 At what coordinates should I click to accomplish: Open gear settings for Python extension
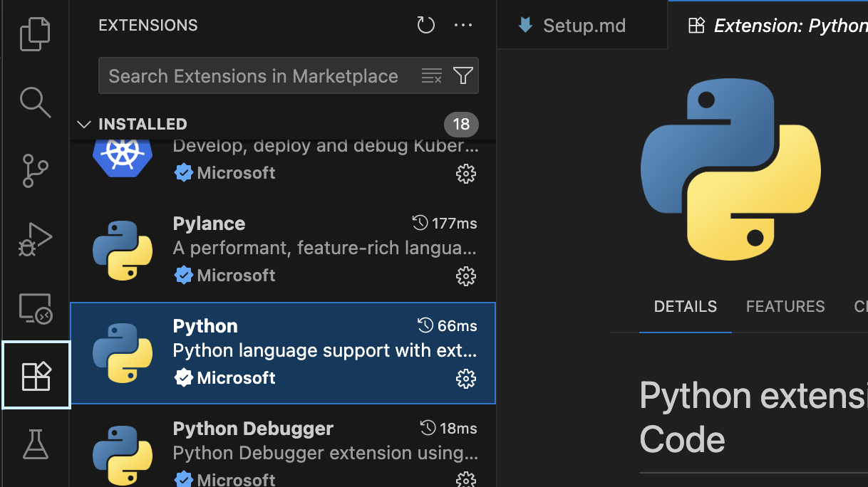[x=466, y=379]
